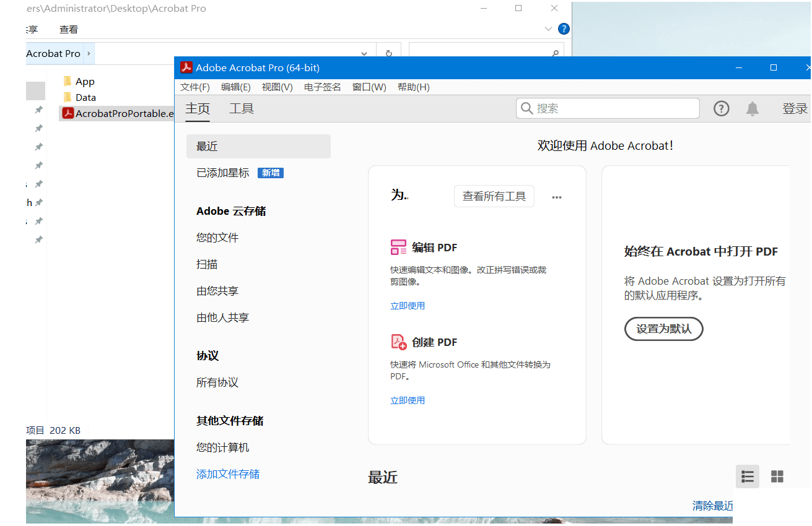Close the File Explorer window
This screenshot has height=526, width=812.
tap(554, 8)
